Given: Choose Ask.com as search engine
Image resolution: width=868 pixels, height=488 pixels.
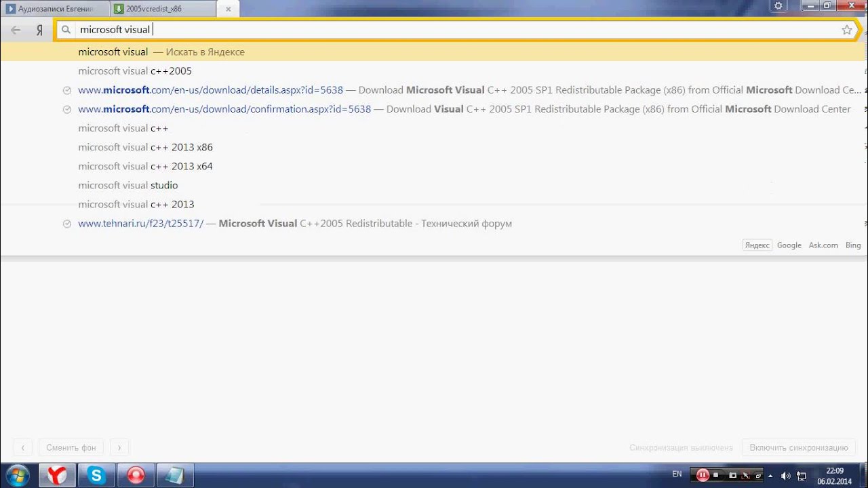Looking at the screenshot, I should [823, 245].
